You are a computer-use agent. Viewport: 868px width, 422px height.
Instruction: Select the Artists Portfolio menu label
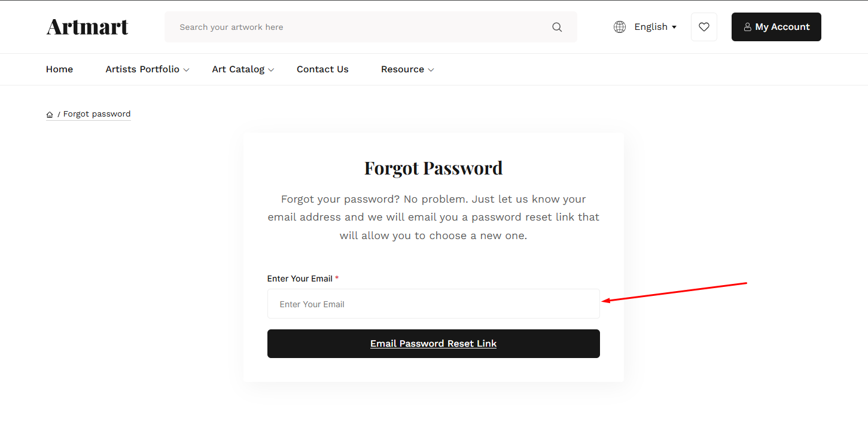click(x=142, y=69)
